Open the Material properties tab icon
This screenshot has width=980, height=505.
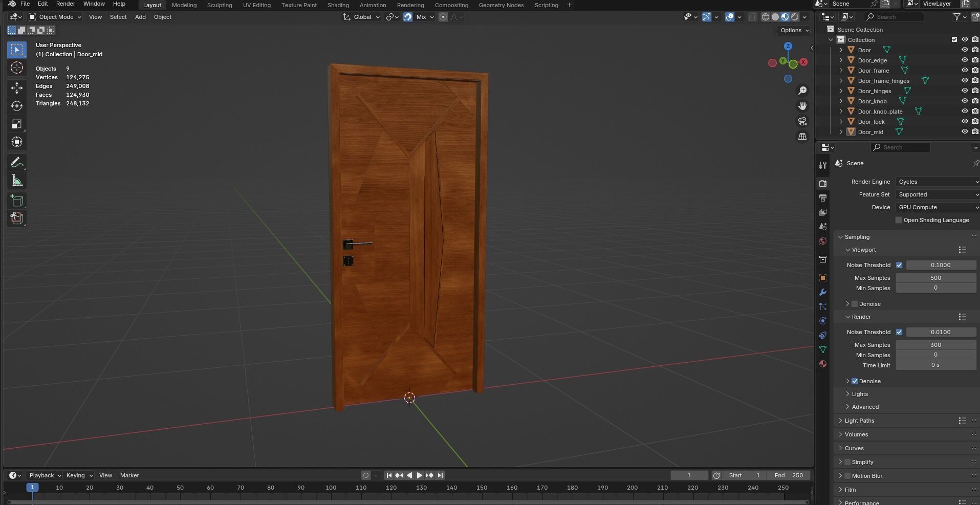823,364
